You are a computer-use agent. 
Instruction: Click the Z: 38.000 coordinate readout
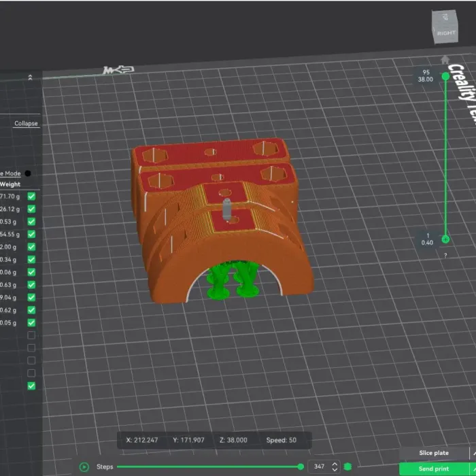click(x=233, y=440)
